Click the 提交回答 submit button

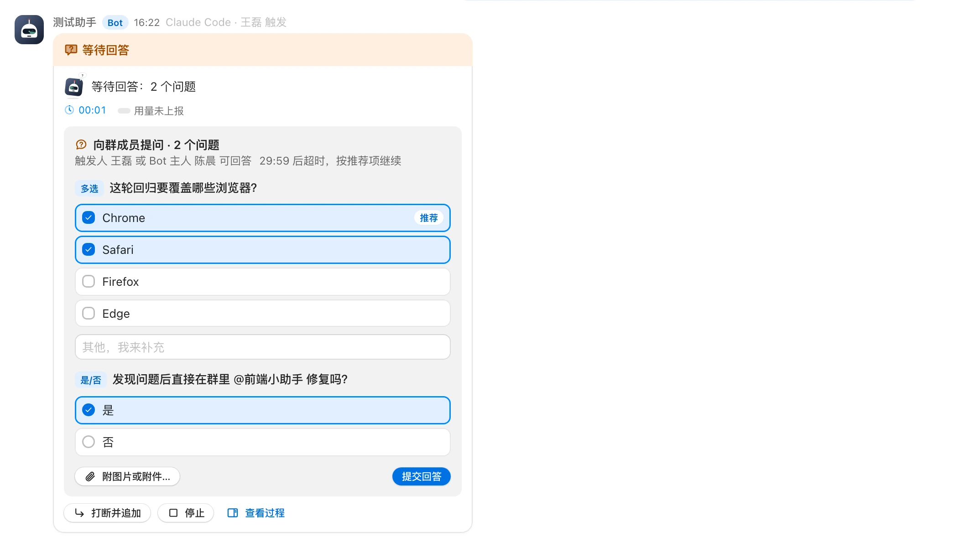422,477
